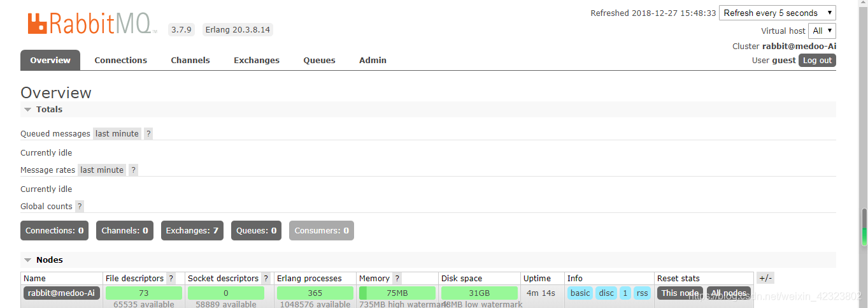The height and width of the screenshot is (308, 868).
Task: Click the version 3.7.9 label
Action: (181, 29)
